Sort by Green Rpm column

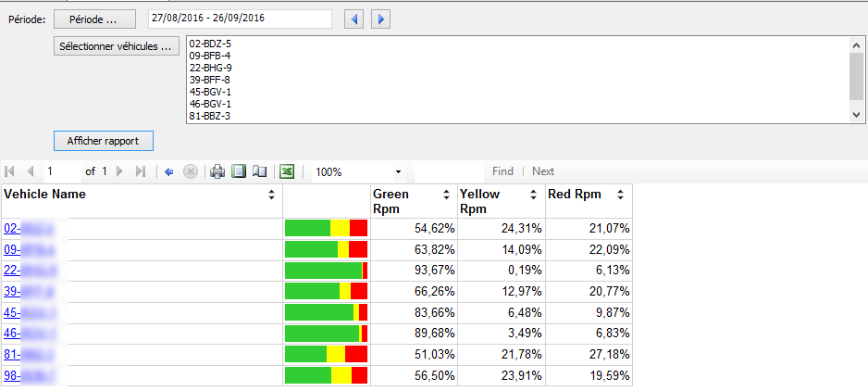447,195
